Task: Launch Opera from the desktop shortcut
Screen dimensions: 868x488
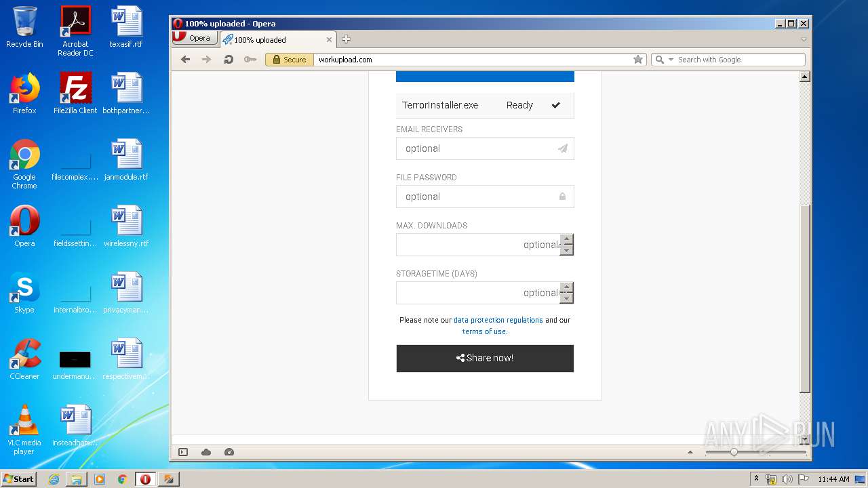Action: click(x=24, y=226)
